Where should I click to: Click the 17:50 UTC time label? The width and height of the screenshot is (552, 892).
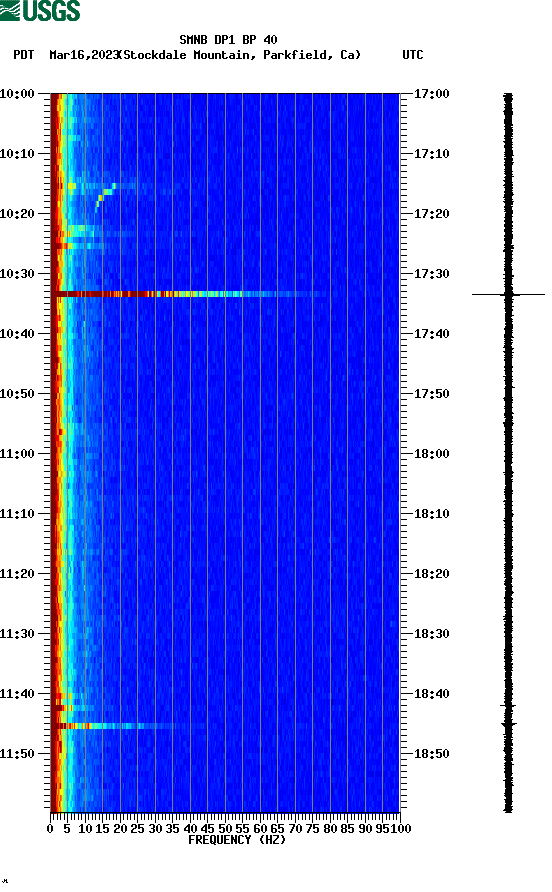[431, 394]
